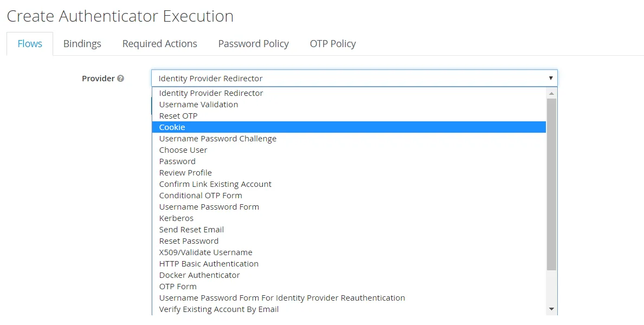
Task: Click the dropdown list scroll-down arrow
Action: 552,309
